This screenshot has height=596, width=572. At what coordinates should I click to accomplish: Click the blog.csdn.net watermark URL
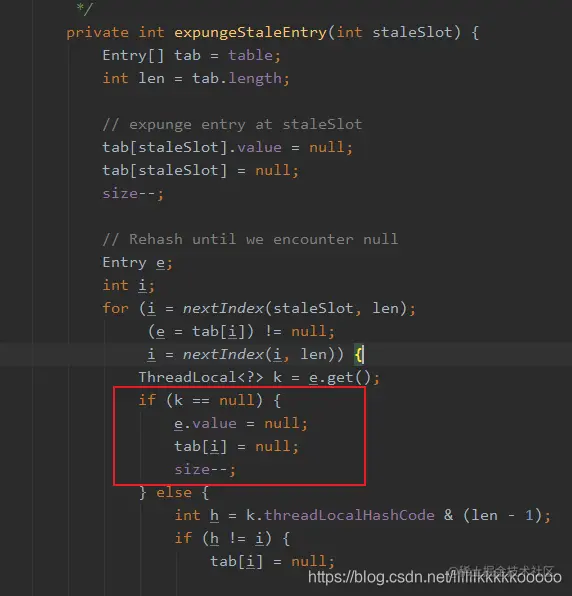pos(435,577)
